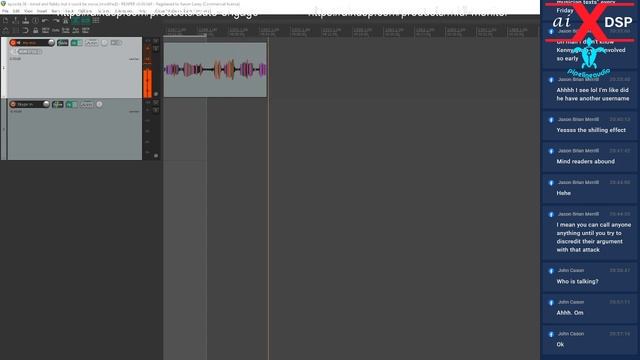Open the first track's input selector dropdown
The width and height of the screenshot is (640, 360).
(29, 52)
